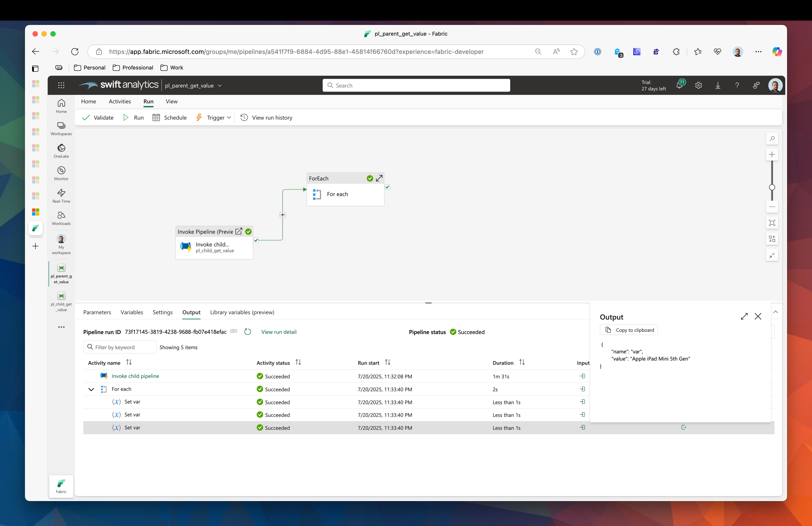Reload the browser page
The height and width of the screenshot is (526, 812).
[x=75, y=51]
